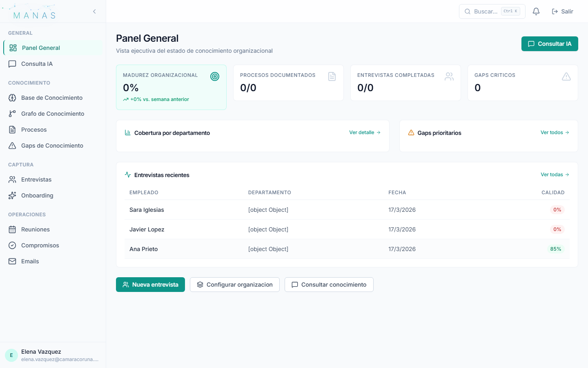
Task: Focus the Buscar search field
Action: [x=486, y=11]
